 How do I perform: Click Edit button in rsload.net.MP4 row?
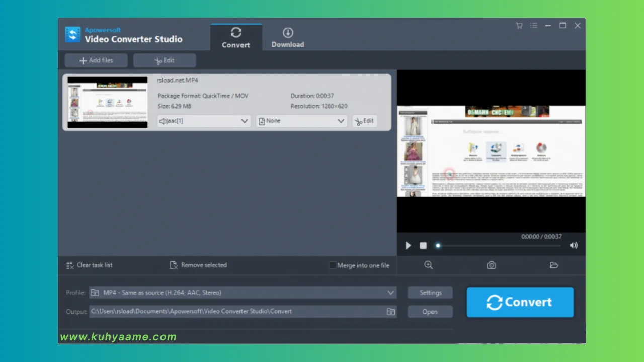click(364, 121)
